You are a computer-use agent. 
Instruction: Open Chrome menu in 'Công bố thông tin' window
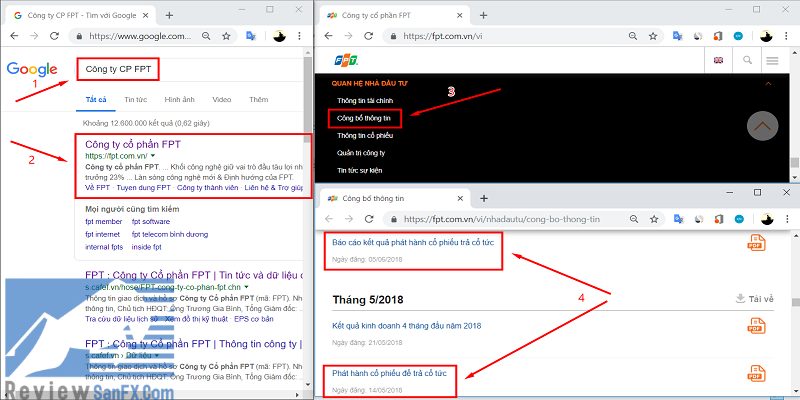pyautogui.click(x=786, y=219)
